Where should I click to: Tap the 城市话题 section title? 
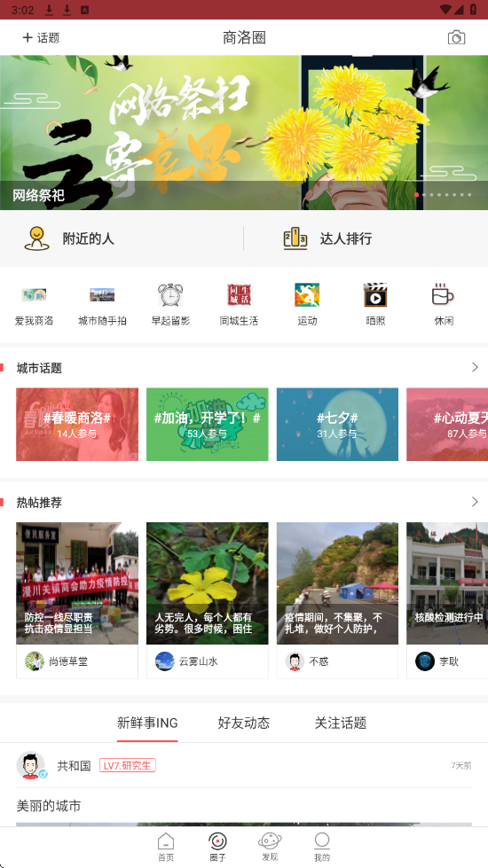coord(39,368)
